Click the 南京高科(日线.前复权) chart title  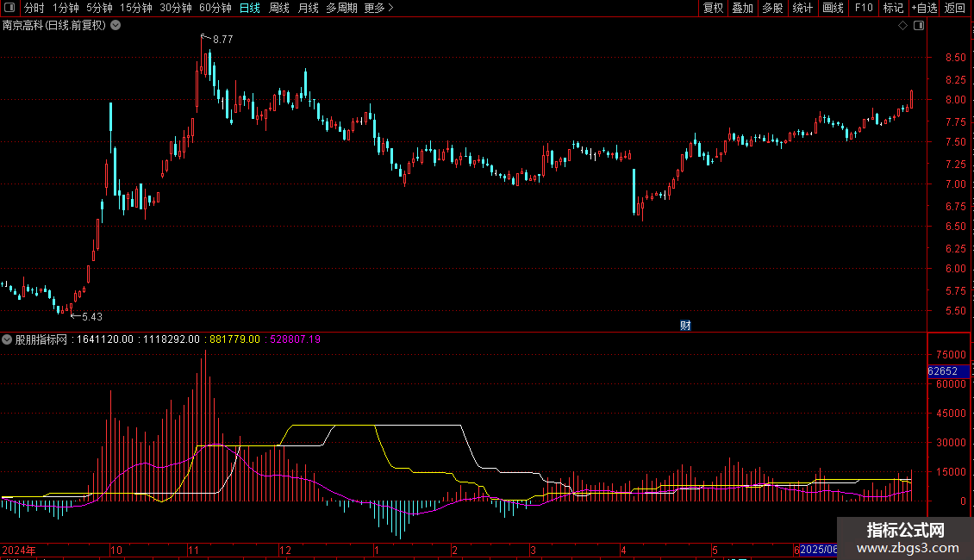54,26
